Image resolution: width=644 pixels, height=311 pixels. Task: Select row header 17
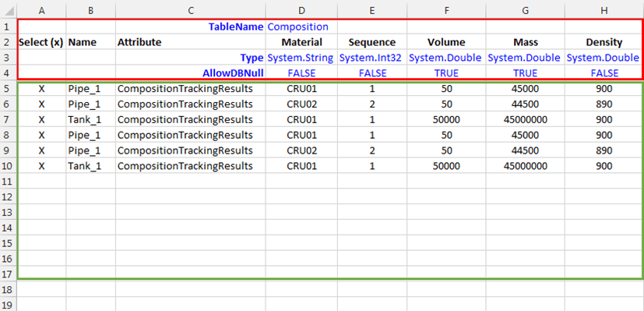pos(9,274)
